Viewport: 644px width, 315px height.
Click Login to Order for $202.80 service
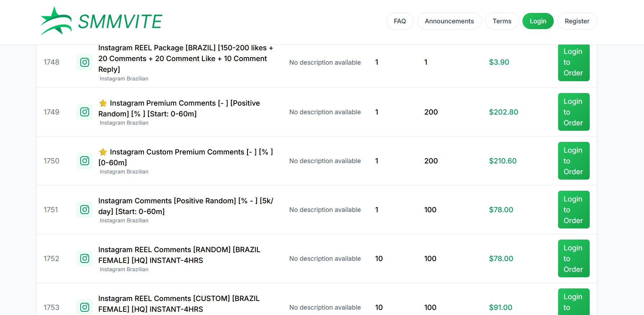pyautogui.click(x=574, y=112)
